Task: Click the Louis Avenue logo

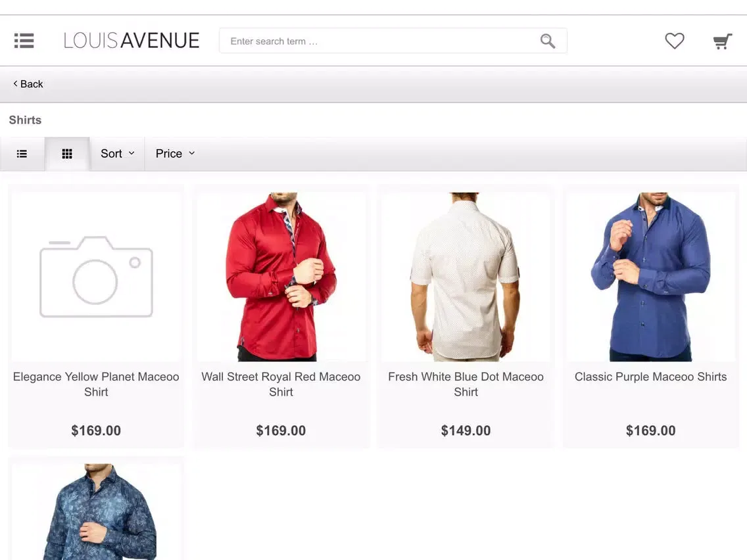Action: (x=132, y=41)
